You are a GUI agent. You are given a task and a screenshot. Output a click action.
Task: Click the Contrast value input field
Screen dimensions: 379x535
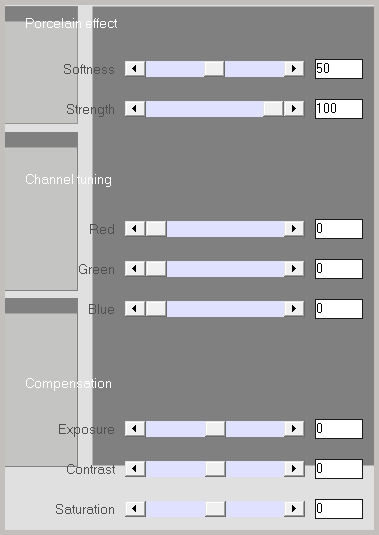coord(339,469)
